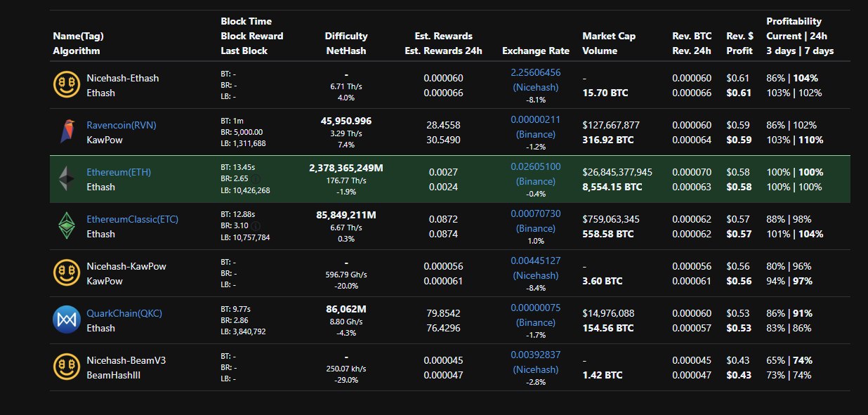The image size is (868, 415).
Task: Select the Nicehash-BeamV3 row name
Action: coord(126,360)
